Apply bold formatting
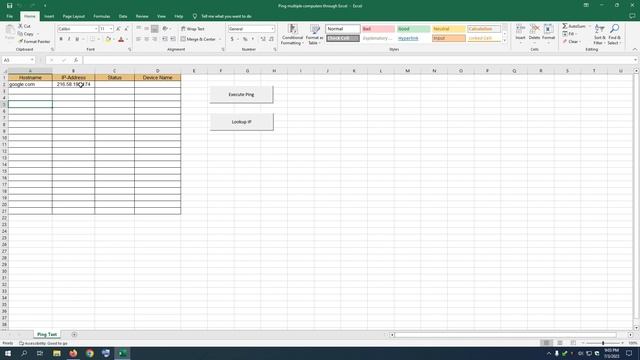The width and height of the screenshot is (640, 360). [61, 39]
